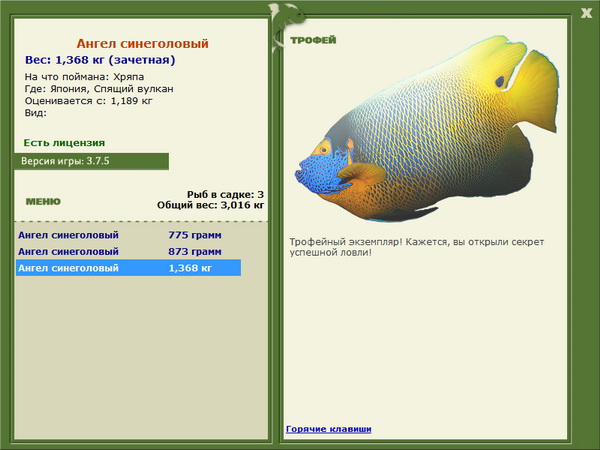The width and height of the screenshot is (600, 450).
Task: Click the Оценивается с: 1,189 кг line
Action: point(89,101)
